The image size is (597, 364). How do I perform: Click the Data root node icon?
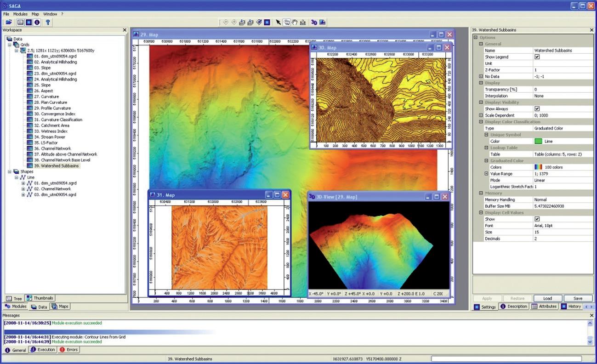pos(10,39)
